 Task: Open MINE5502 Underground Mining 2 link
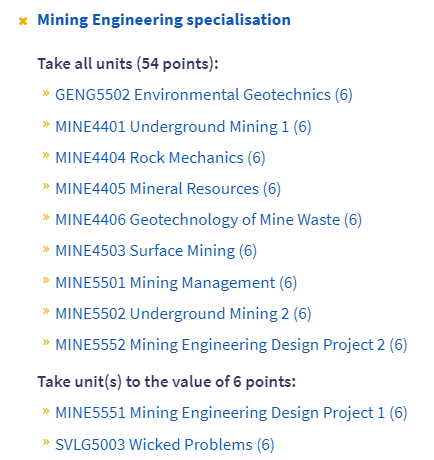183,314
